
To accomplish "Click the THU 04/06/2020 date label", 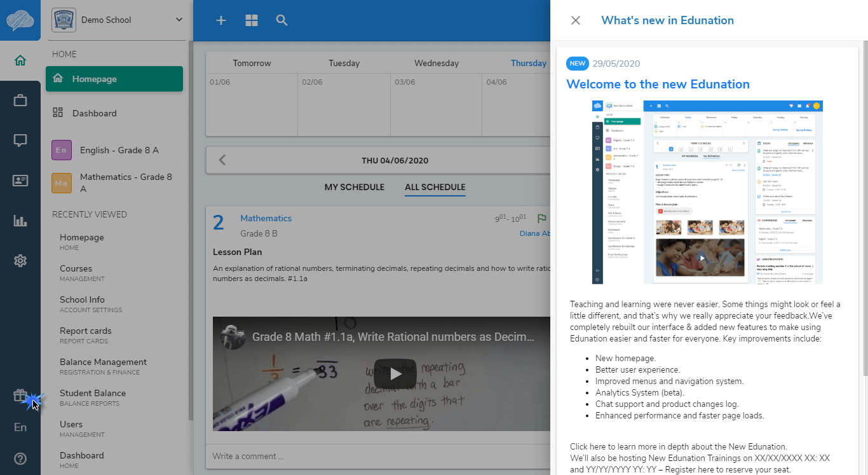I will pos(395,160).
